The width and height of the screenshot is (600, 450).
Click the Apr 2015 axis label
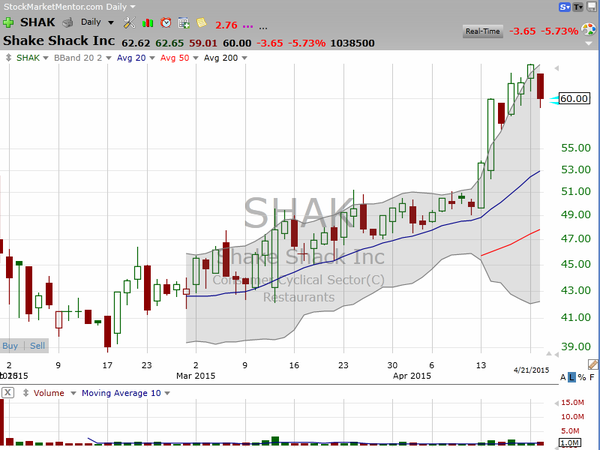coord(412,376)
